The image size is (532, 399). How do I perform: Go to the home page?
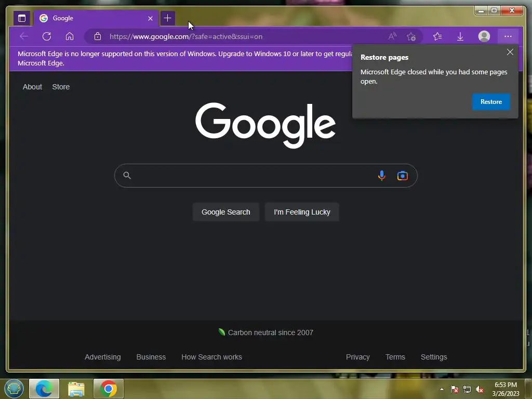coord(70,36)
